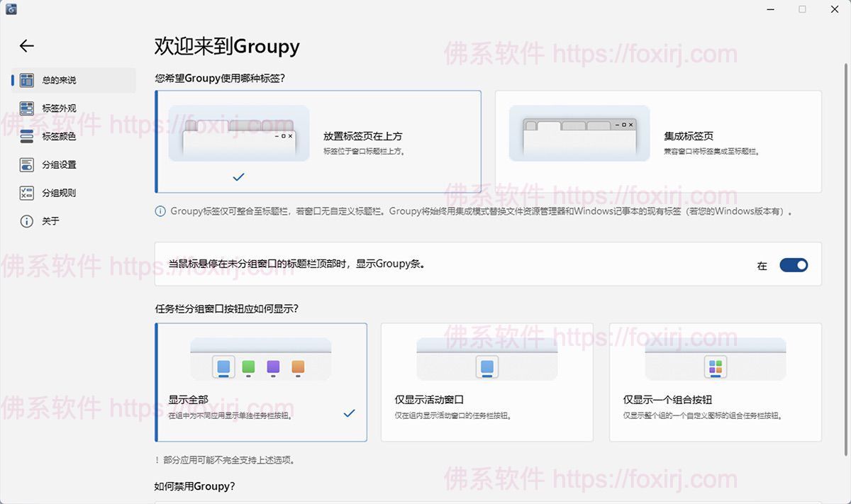Keep 显示全部 selected by clicking it

click(261, 383)
